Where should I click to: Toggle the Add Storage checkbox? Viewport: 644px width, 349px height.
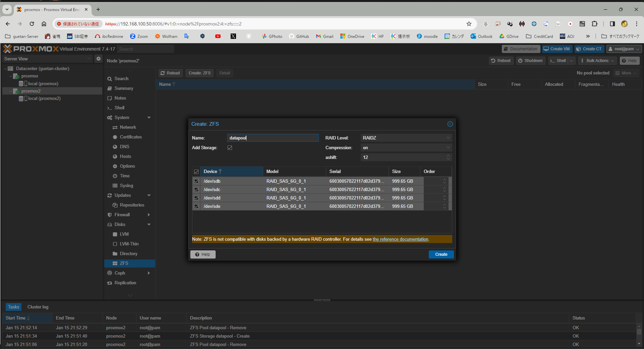pyautogui.click(x=230, y=148)
